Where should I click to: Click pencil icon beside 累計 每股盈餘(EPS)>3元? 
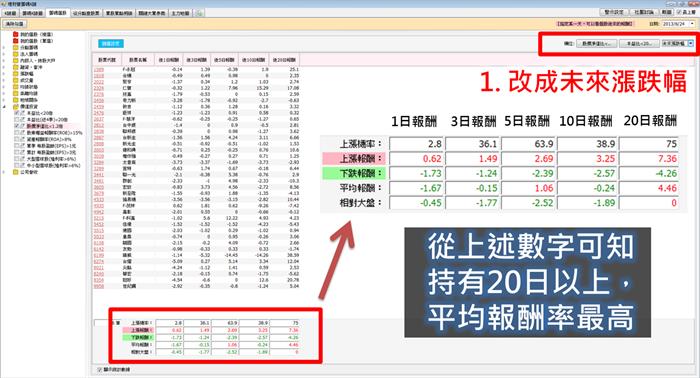click(23, 152)
